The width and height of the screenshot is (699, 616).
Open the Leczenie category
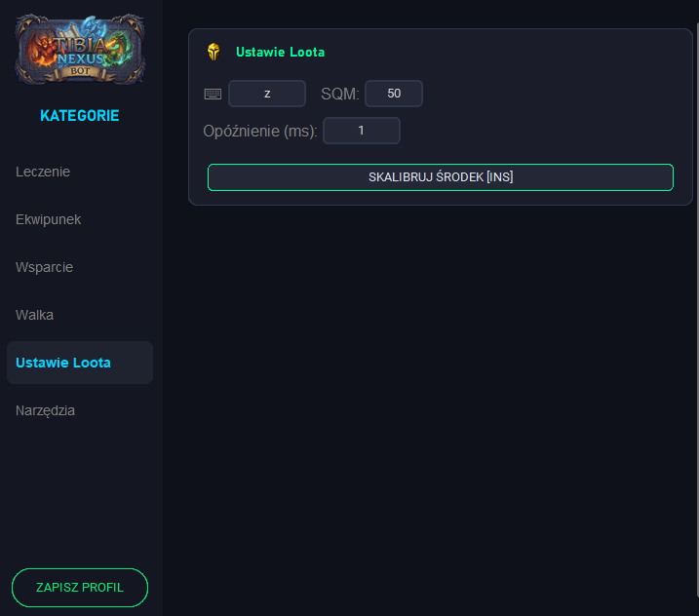point(43,172)
